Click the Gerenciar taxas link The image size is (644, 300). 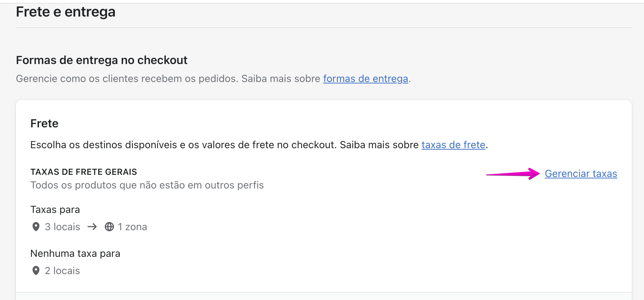coord(581,174)
